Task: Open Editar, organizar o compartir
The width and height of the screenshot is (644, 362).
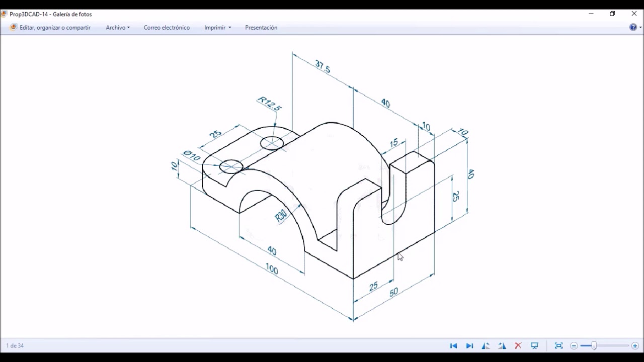Action: click(x=50, y=28)
